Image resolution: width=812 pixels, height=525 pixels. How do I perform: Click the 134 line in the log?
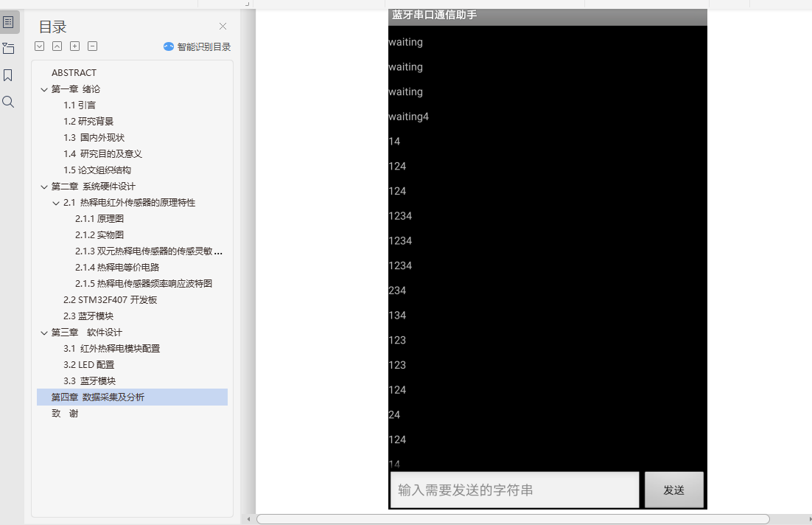pyautogui.click(x=397, y=316)
